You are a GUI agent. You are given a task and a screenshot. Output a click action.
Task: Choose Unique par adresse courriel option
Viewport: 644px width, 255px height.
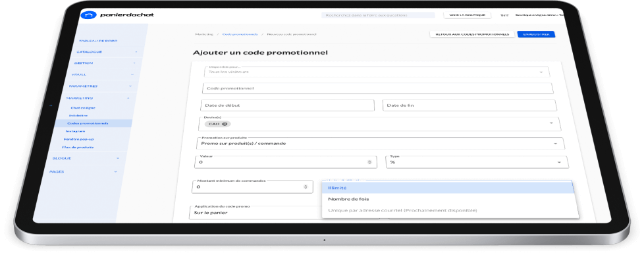tap(450, 211)
